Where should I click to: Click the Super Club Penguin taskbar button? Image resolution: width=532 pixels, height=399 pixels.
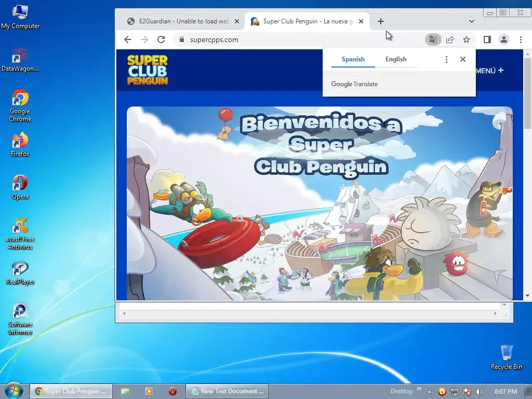click(x=71, y=391)
